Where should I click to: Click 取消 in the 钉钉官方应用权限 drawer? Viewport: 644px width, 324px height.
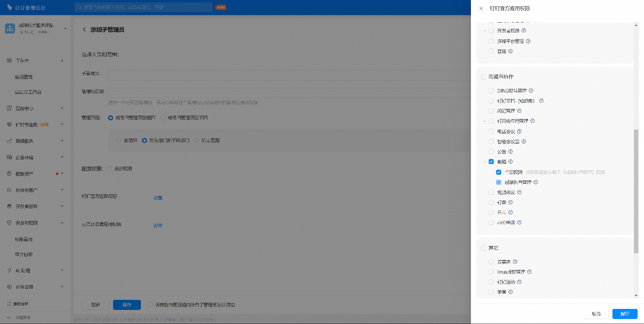(x=596, y=314)
